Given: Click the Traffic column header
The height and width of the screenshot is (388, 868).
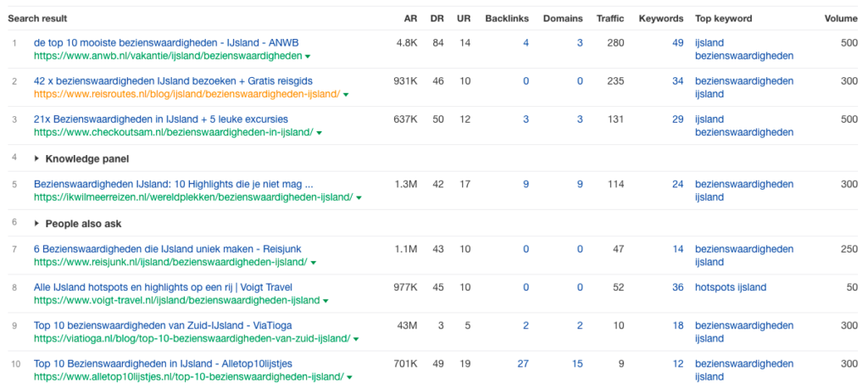Looking at the screenshot, I should (610, 19).
